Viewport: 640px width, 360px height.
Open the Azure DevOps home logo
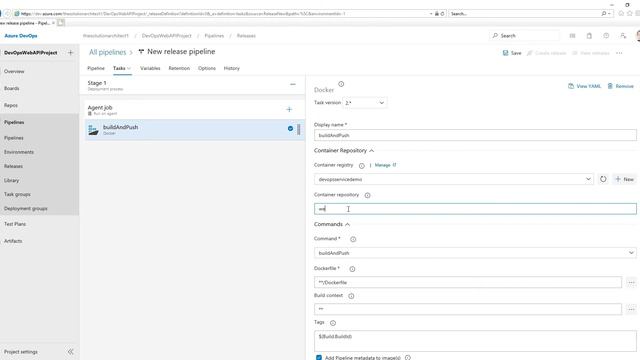(21, 36)
